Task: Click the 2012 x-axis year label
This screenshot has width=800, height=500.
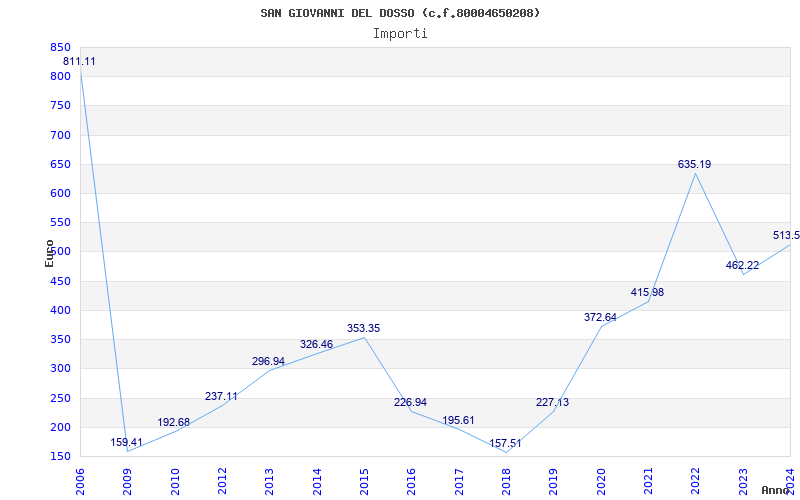Action: [x=222, y=482]
